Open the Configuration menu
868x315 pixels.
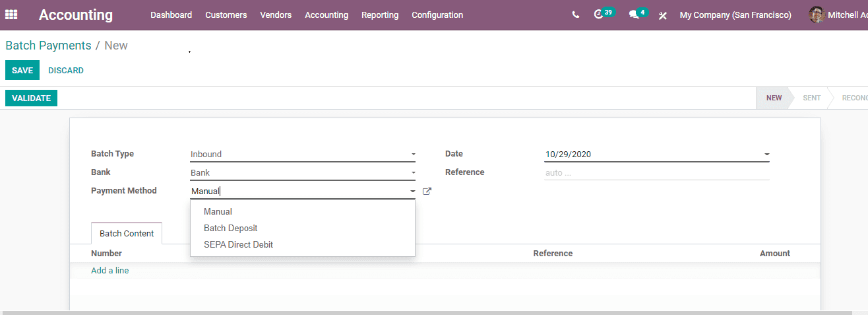437,15
